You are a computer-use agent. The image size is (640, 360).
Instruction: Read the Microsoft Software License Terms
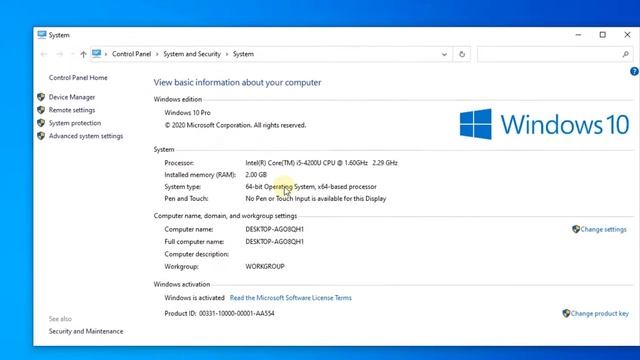point(291,298)
